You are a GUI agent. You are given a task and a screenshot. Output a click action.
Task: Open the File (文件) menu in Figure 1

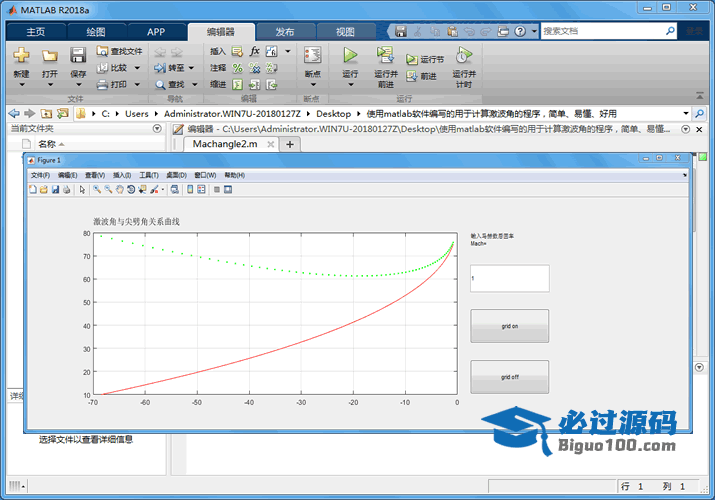(x=40, y=175)
